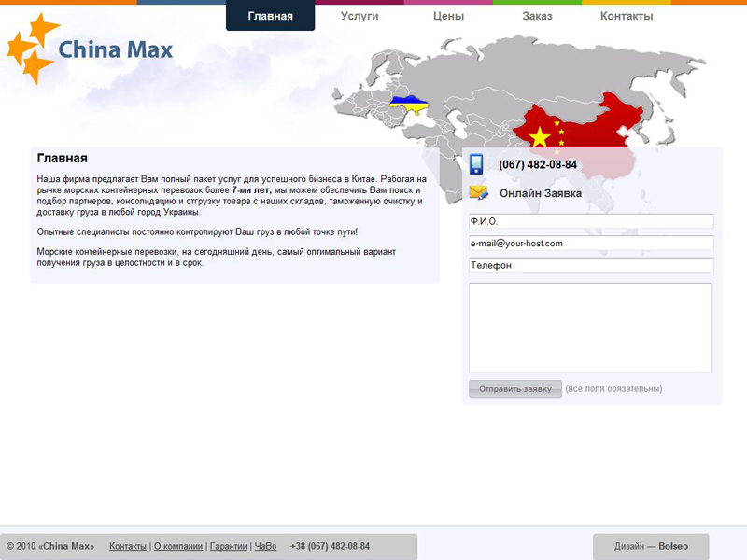Open the Главная menu tab
The width and height of the screenshot is (747, 560).
[x=270, y=16]
